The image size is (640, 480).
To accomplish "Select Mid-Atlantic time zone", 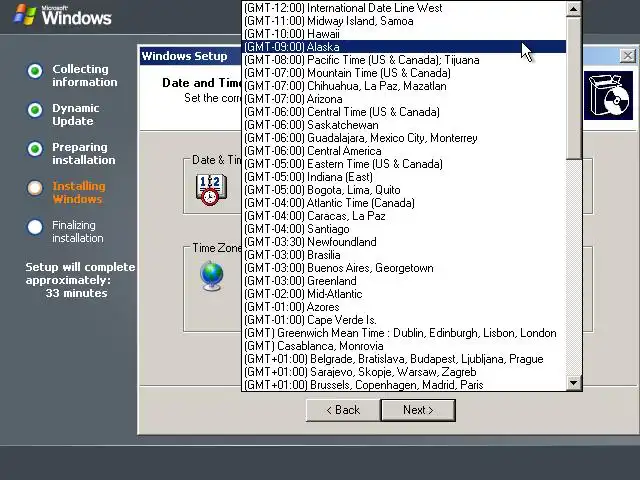I will [x=404, y=294].
